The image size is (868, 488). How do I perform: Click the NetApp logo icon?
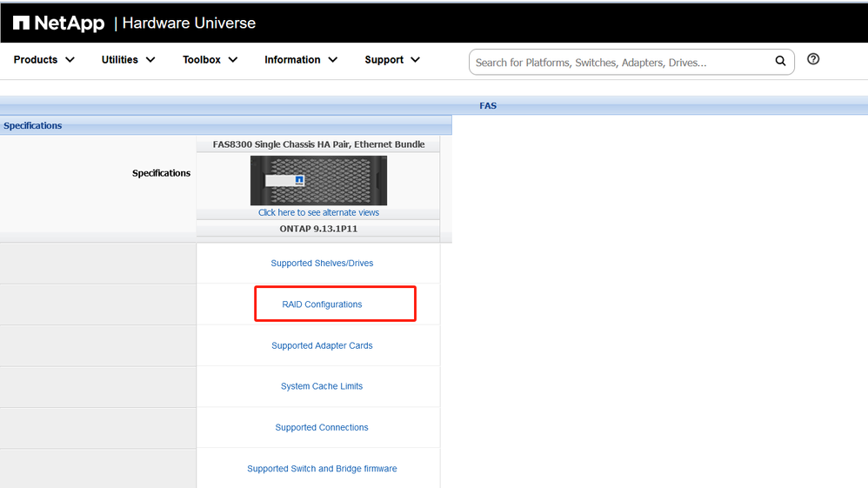[22, 23]
